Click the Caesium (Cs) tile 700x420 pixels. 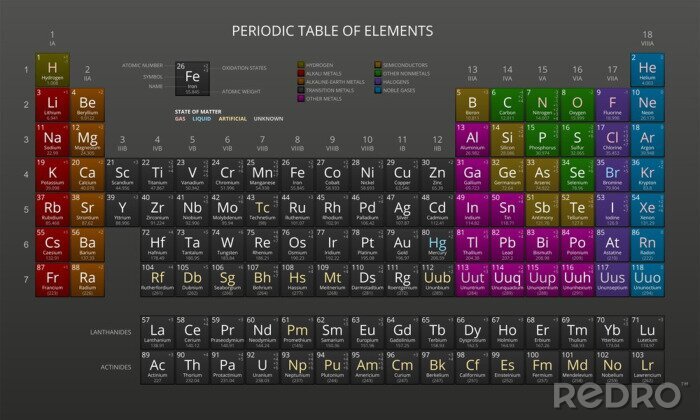click(x=52, y=245)
